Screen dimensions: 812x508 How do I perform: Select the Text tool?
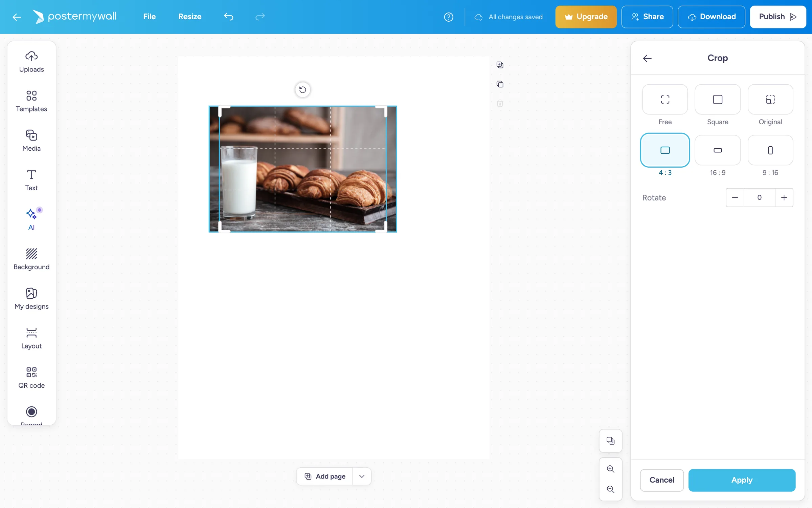[31, 180]
